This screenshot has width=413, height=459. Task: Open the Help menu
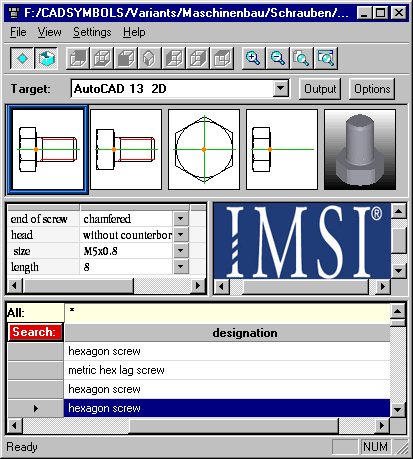point(134,32)
